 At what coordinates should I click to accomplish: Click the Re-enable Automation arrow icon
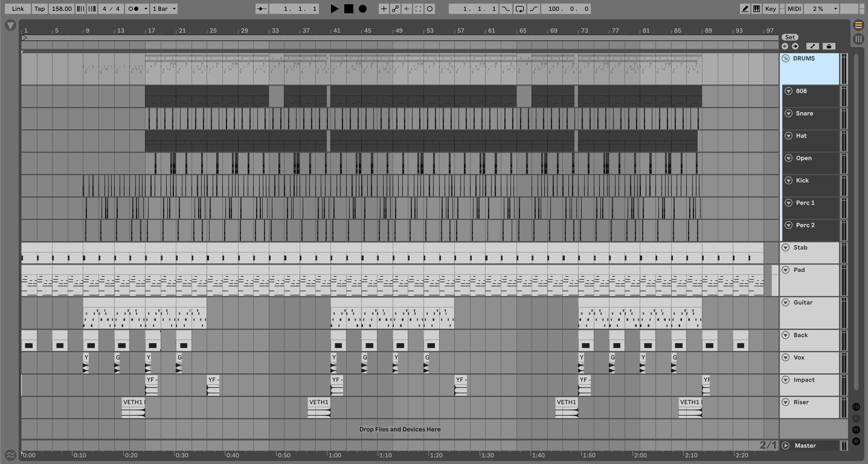tap(407, 9)
